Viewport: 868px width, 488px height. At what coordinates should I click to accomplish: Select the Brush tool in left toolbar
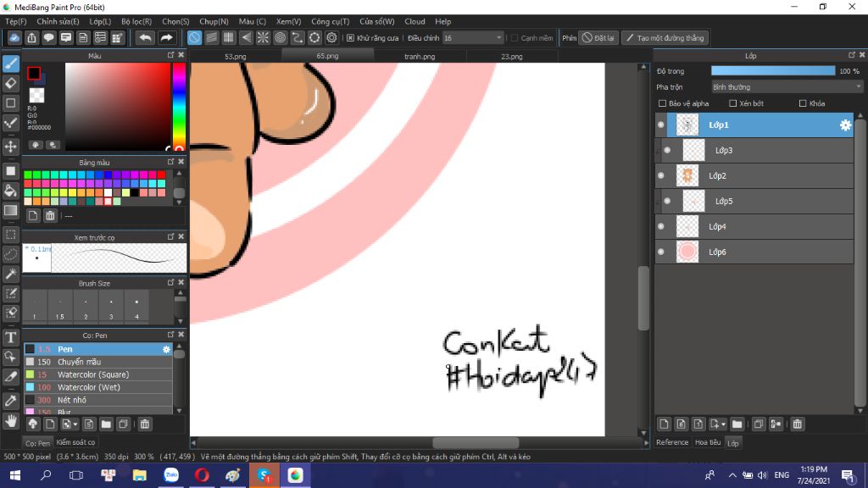pos(11,64)
